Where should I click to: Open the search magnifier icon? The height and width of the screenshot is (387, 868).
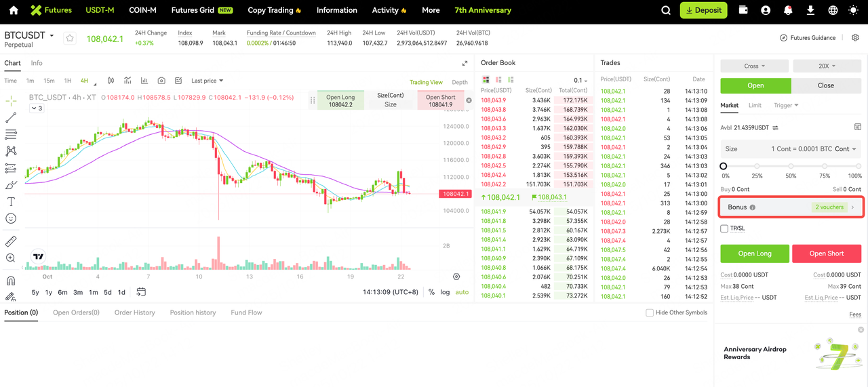[x=666, y=10]
